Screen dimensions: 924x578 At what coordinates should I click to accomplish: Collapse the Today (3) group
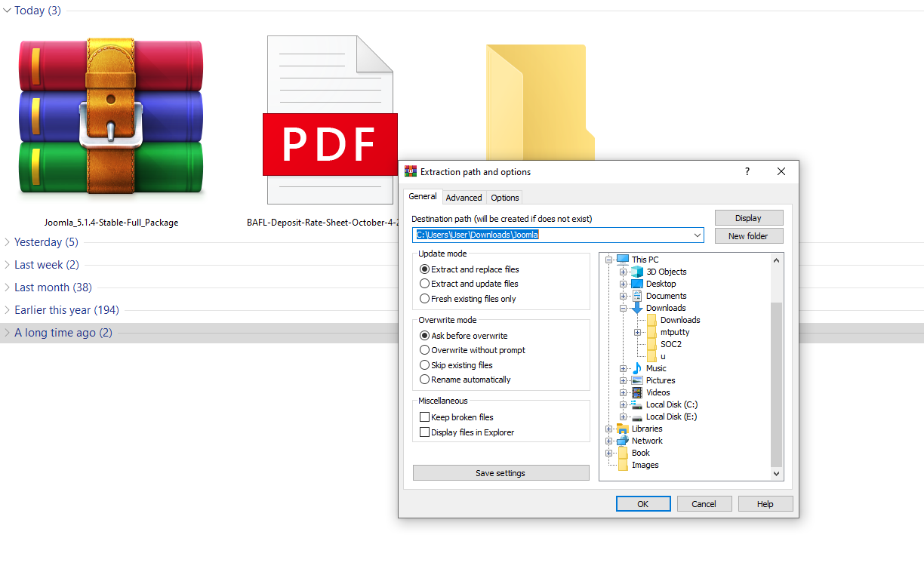(x=8, y=11)
